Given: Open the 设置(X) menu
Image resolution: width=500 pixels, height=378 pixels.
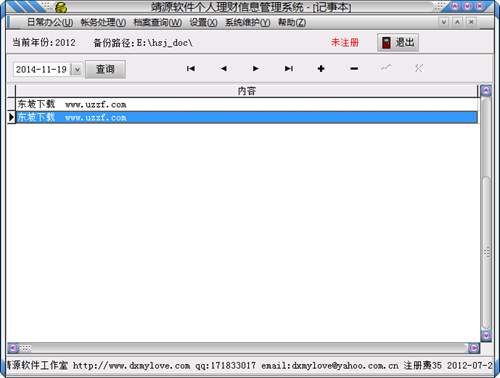Looking at the screenshot, I should tap(203, 23).
